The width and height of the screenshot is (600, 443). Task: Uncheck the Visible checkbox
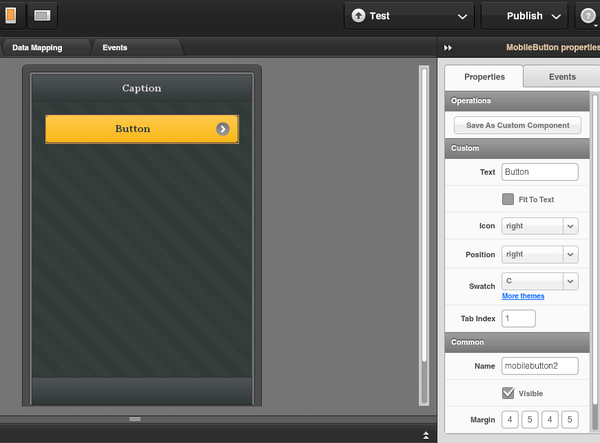(x=508, y=393)
